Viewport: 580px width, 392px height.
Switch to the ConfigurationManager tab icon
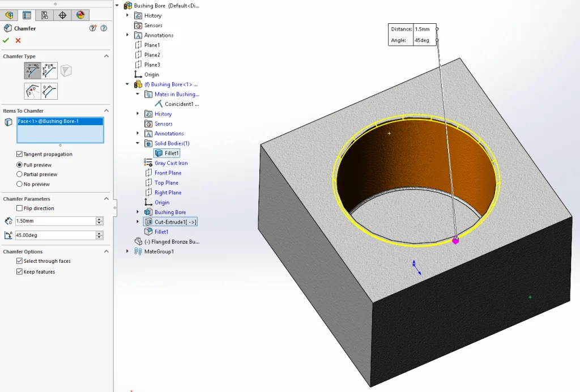click(45, 15)
